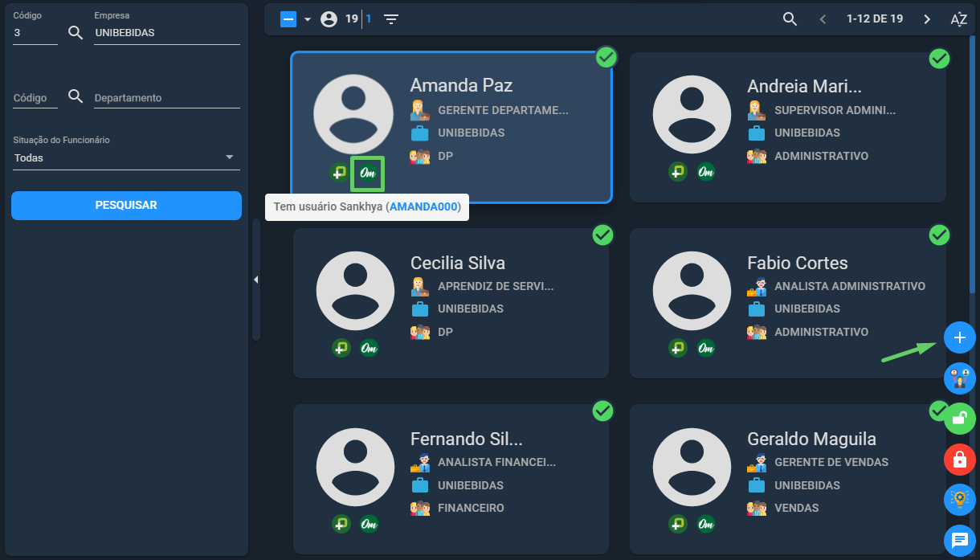980x560 pixels.
Task: Click Geraldo Maguila's avatar photo
Action: [x=692, y=467]
